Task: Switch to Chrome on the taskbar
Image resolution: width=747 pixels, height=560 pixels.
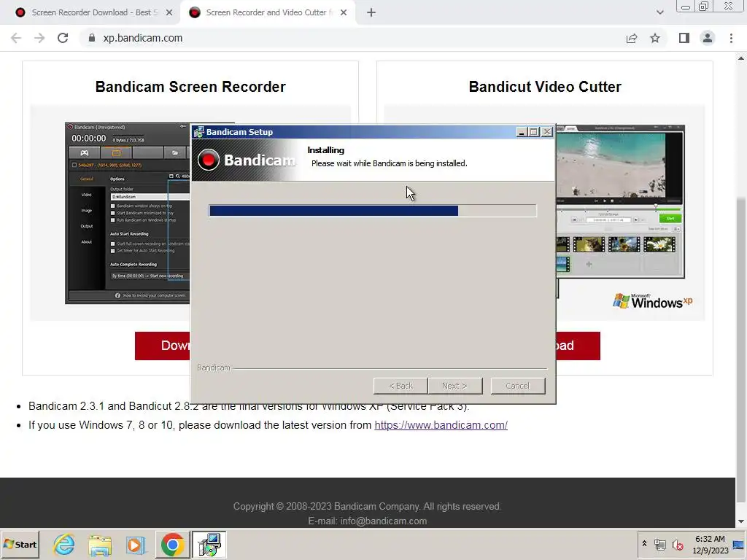Action: point(172,544)
